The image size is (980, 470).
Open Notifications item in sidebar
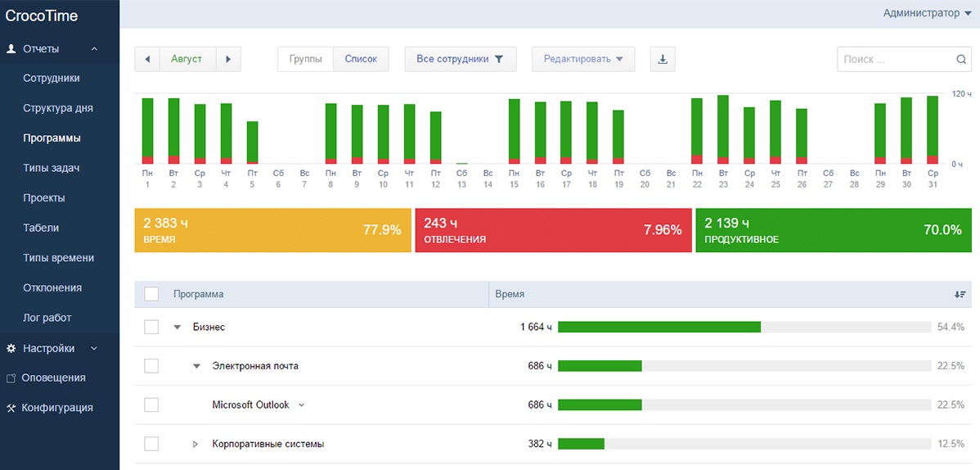52,377
